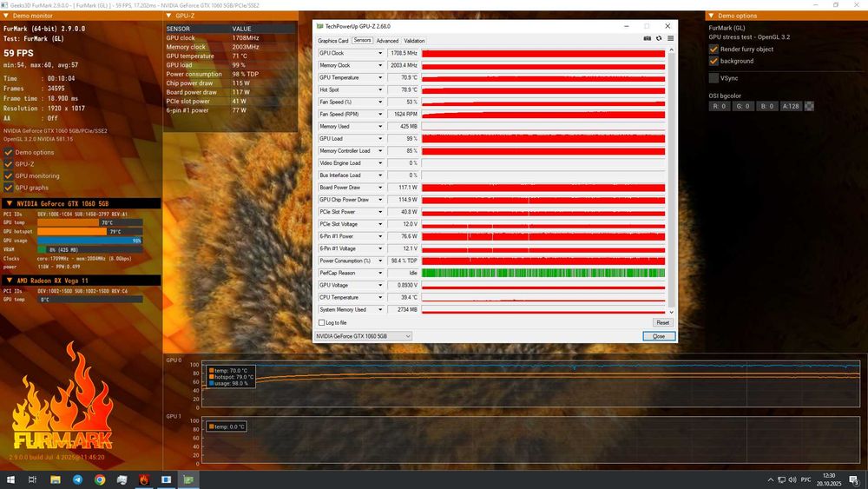868x489 pixels.
Task: Open Telegram from taskbar
Action: pyautogui.click(x=77, y=479)
